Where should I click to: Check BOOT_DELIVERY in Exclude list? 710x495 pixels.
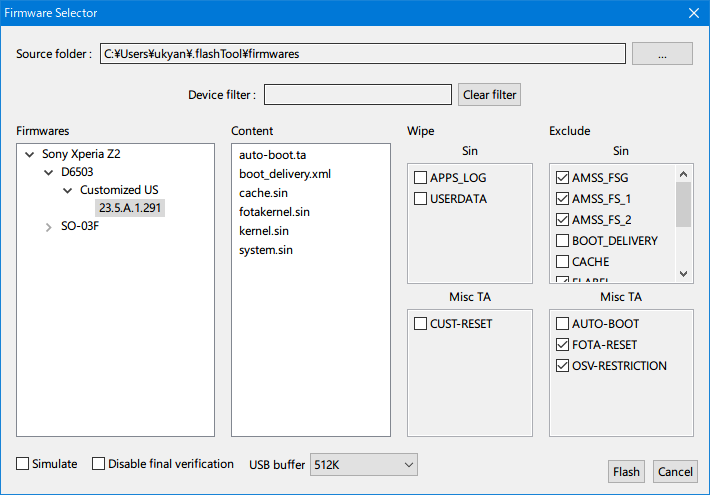pos(562,240)
